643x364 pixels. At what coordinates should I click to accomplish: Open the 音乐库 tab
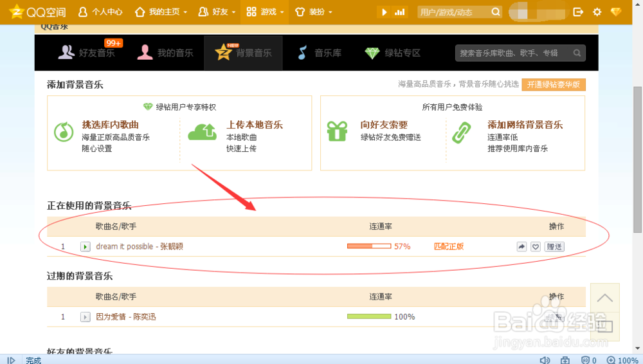tap(319, 53)
